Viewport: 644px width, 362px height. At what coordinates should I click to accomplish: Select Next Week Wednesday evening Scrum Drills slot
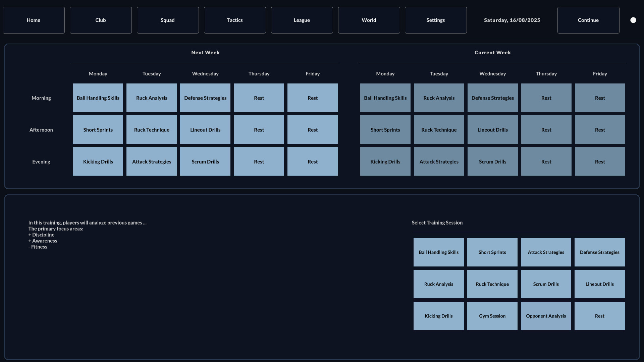205,162
